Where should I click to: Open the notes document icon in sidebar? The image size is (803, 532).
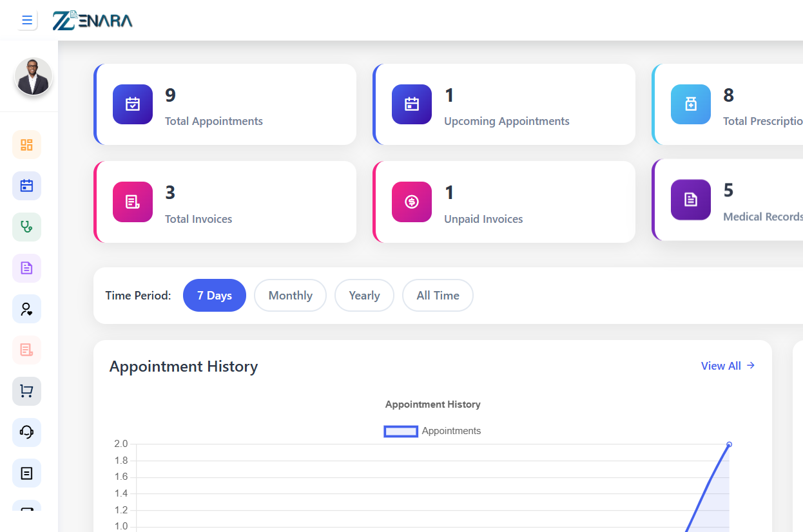[26, 473]
